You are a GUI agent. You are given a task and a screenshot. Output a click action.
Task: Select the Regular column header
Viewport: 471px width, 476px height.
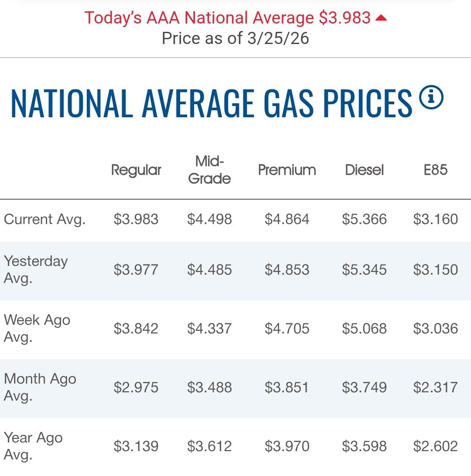136,170
